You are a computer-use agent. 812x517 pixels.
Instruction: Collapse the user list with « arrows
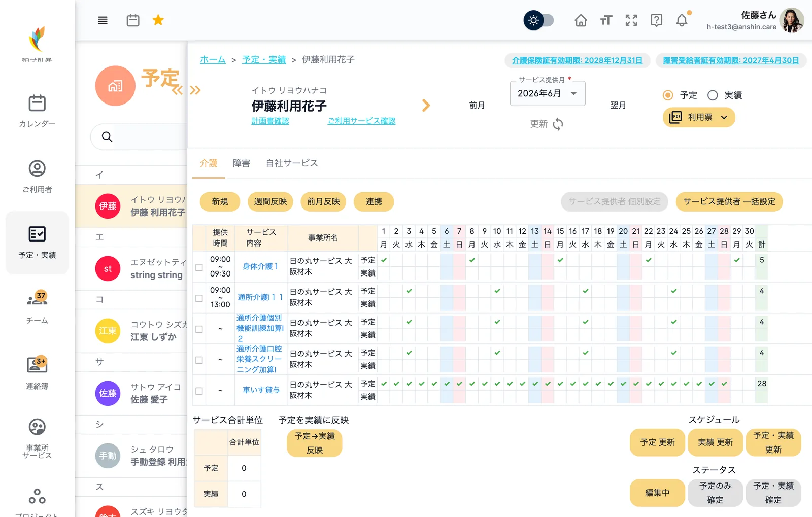click(177, 90)
